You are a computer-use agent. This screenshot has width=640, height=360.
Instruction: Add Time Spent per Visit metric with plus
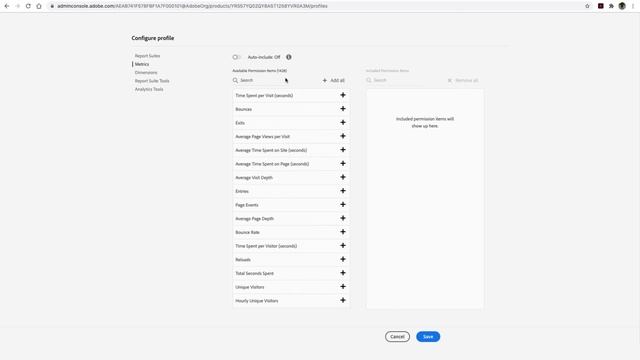(343, 95)
